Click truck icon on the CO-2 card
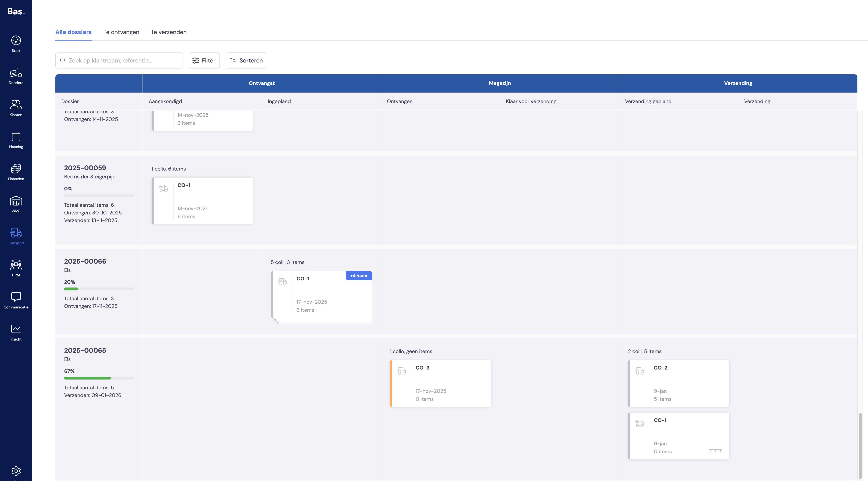The height and width of the screenshot is (481, 868). (x=640, y=371)
